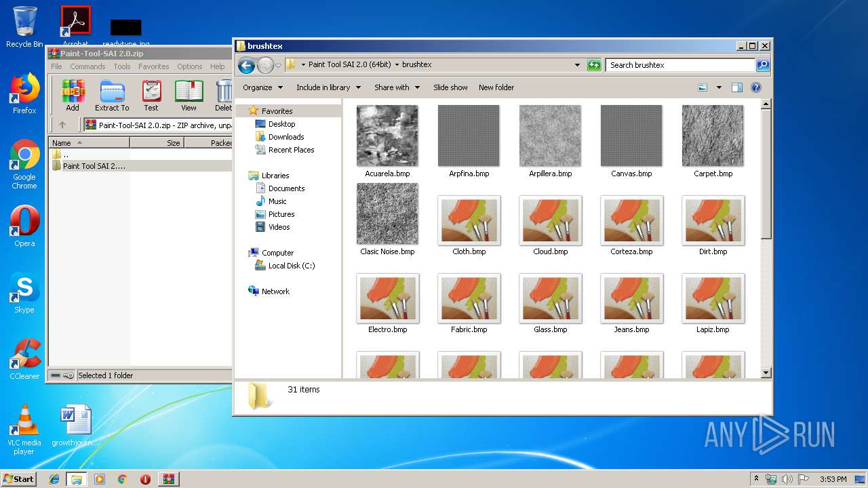Click the Change your view icon
Viewport: 868px width, 488px height.
703,87
